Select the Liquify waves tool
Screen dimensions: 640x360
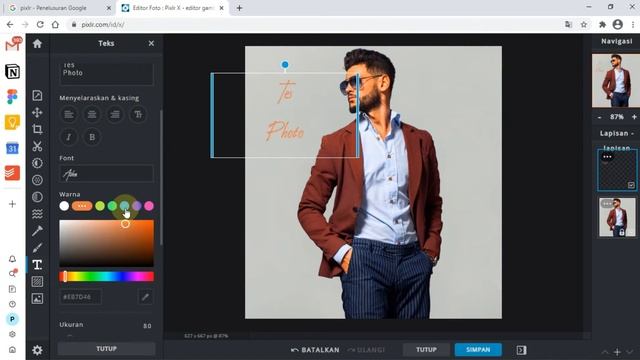(37, 214)
